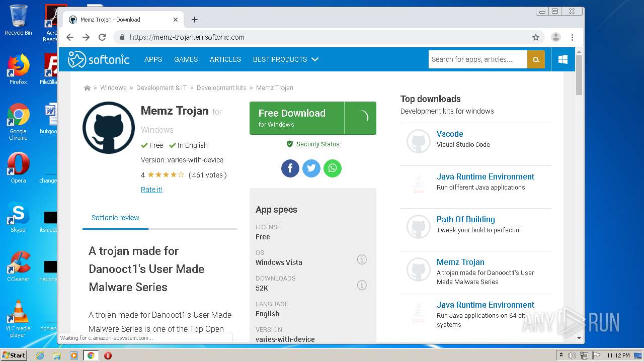The image size is (644, 362).
Task: Open Opera from the taskbar
Action: (108, 355)
